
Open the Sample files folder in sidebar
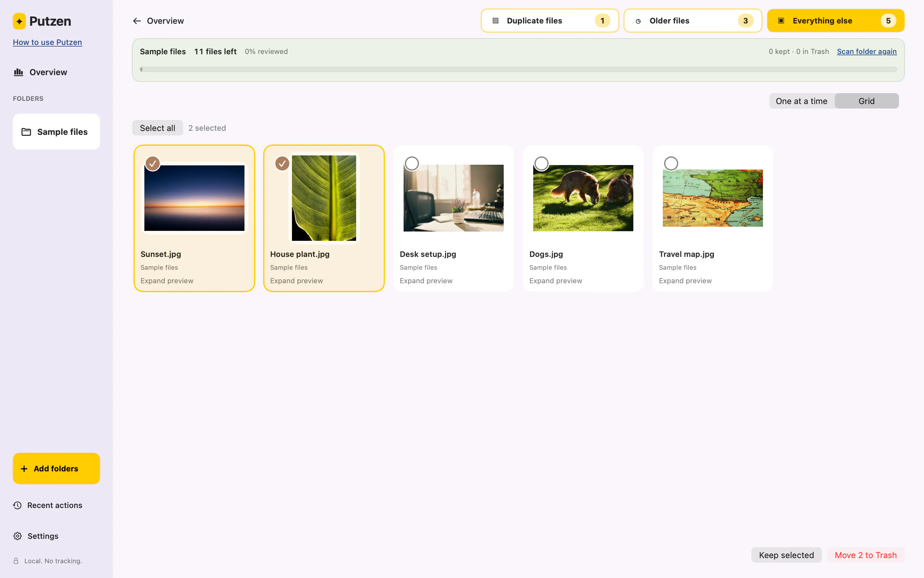[56, 132]
